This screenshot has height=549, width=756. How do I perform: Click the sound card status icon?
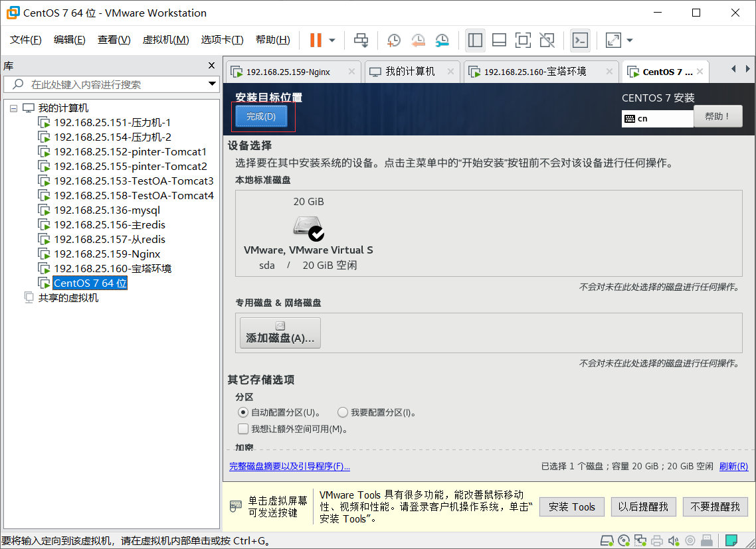tap(674, 541)
